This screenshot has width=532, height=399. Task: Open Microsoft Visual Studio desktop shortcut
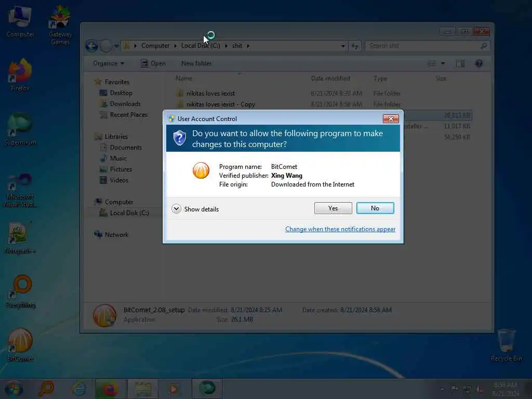[x=20, y=190]
